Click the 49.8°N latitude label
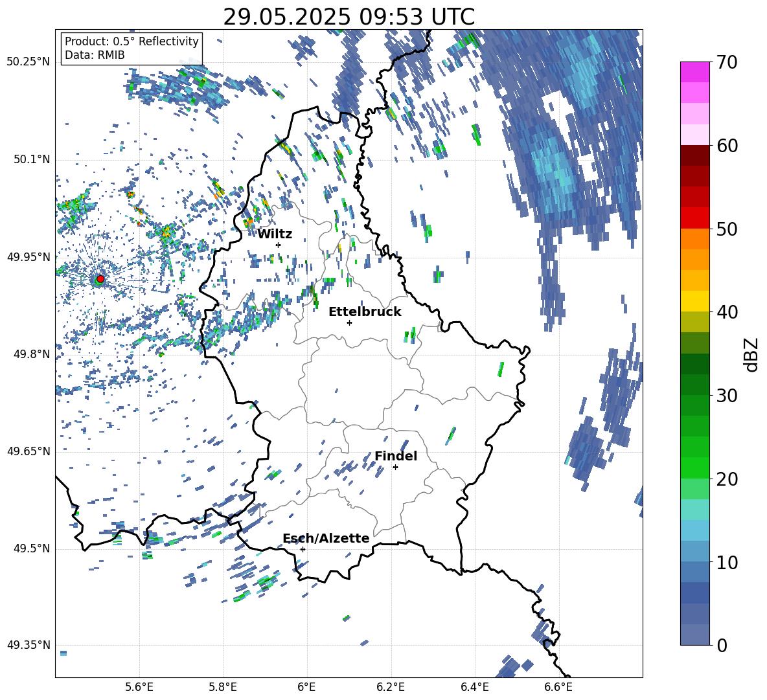The image size is (767, 700). [x=31, y=354]
